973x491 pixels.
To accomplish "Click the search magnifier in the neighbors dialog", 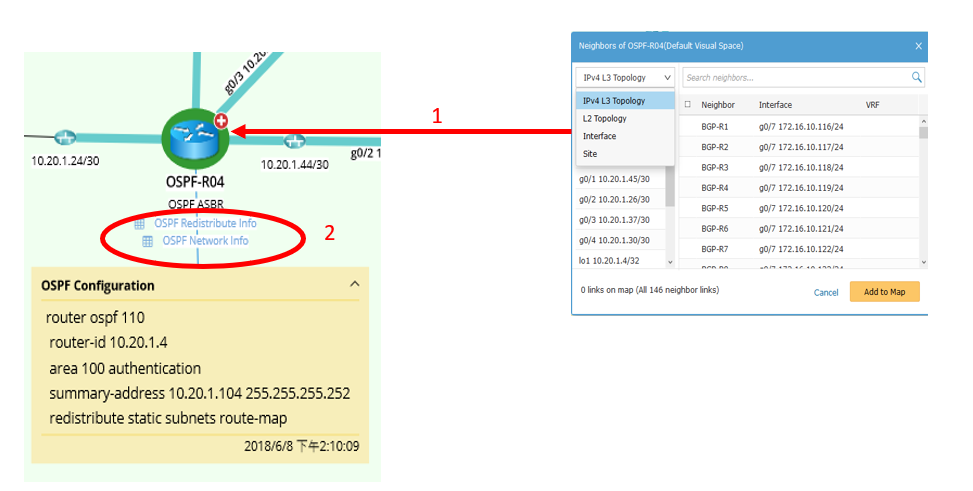I will [916, 77].
